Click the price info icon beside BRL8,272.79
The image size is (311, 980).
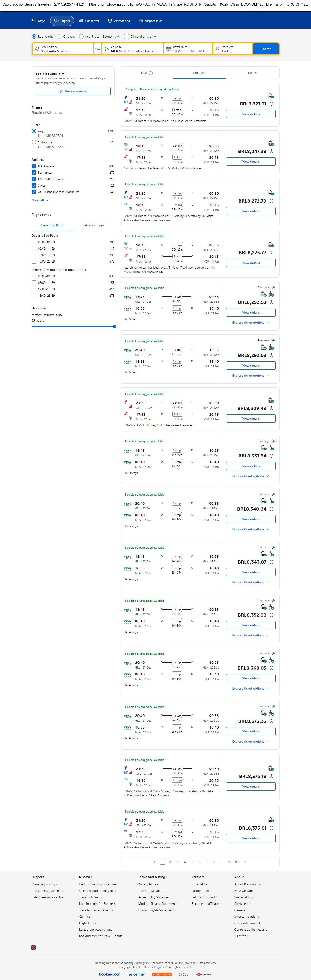(x=271, y=201)
